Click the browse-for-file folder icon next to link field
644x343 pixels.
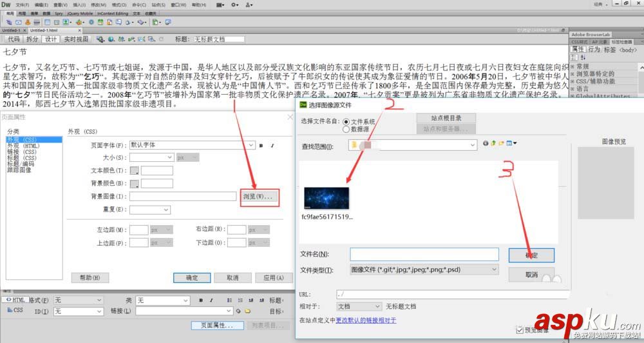[x=248, y=311]
